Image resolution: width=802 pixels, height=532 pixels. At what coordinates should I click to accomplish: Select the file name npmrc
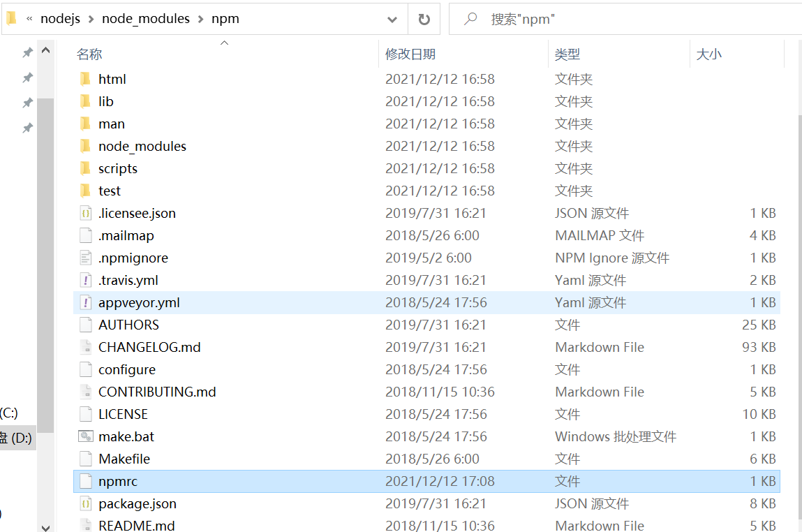click(x=118, y=481)
